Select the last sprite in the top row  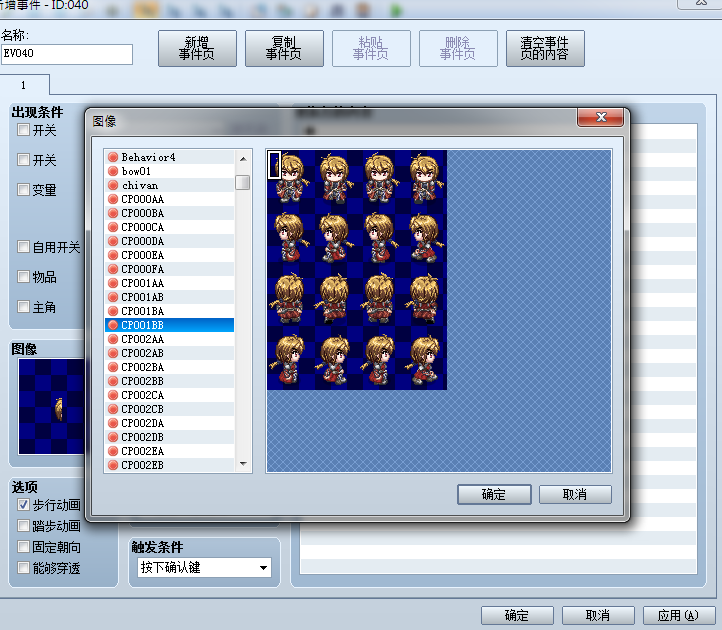pos(425,177)
